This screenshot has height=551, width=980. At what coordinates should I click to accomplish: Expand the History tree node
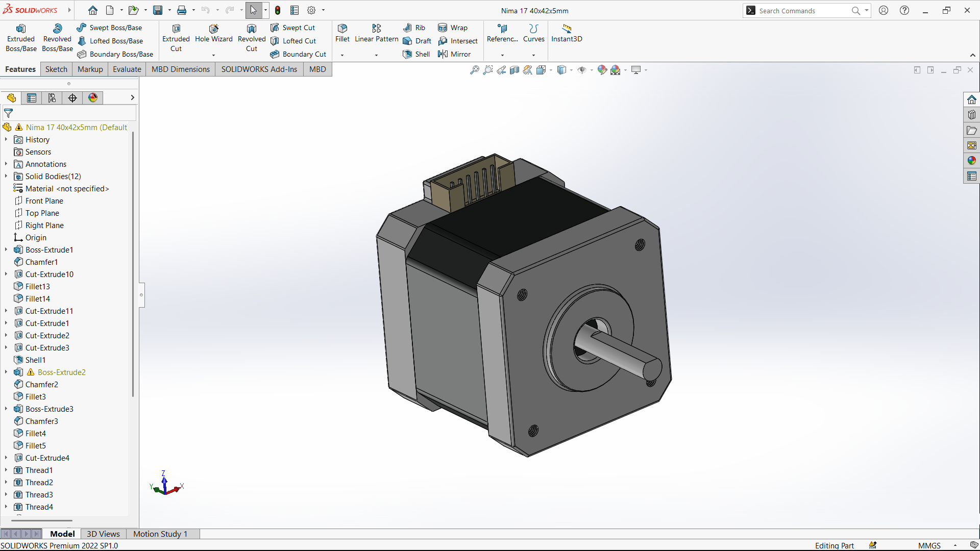point(6,139)
